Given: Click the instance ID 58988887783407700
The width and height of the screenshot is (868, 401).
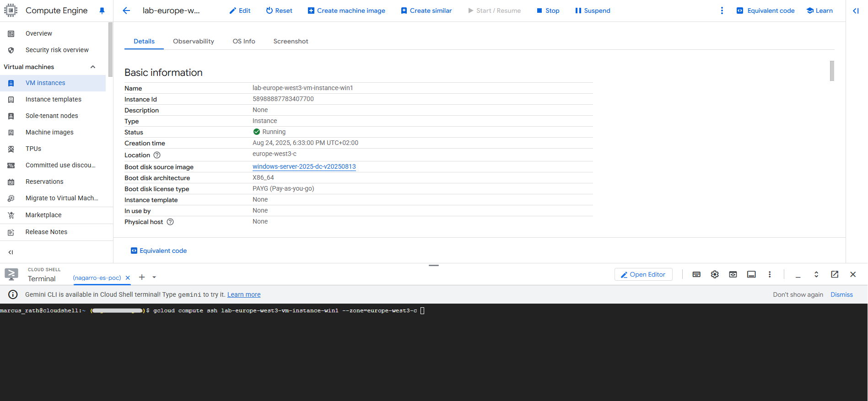Looking at the screenshot, I should pyautogui.click(x=283, y=99).
